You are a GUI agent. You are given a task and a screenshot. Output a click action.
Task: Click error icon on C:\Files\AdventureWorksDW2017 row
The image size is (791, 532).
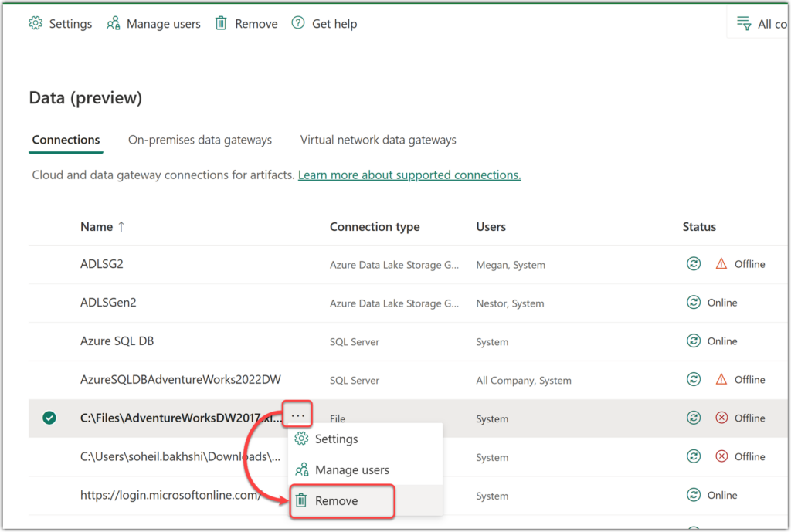722,418
